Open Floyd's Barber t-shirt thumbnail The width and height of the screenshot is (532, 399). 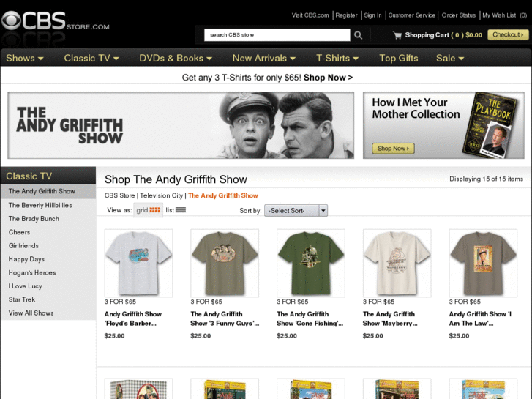[x=138, y=263]
